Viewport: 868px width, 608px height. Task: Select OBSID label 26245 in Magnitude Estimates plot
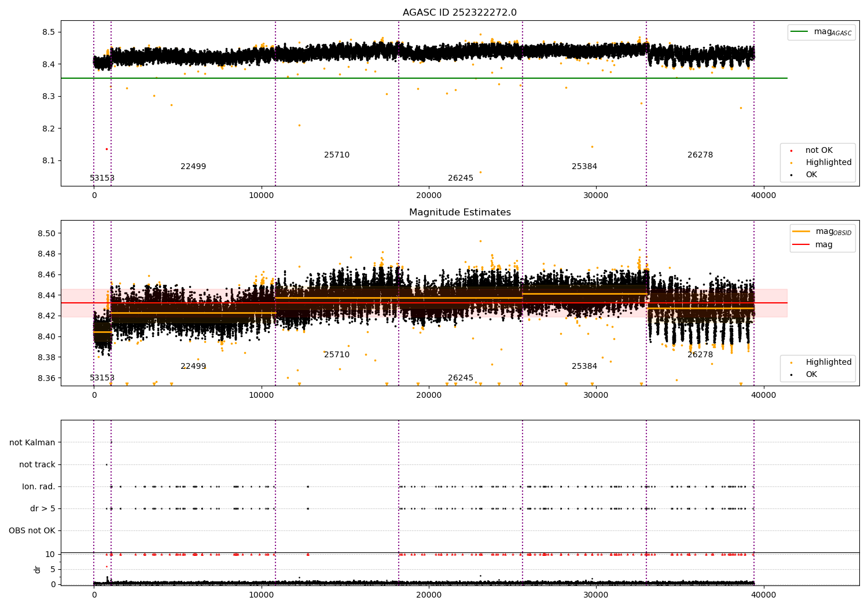[x=461, y=378]
